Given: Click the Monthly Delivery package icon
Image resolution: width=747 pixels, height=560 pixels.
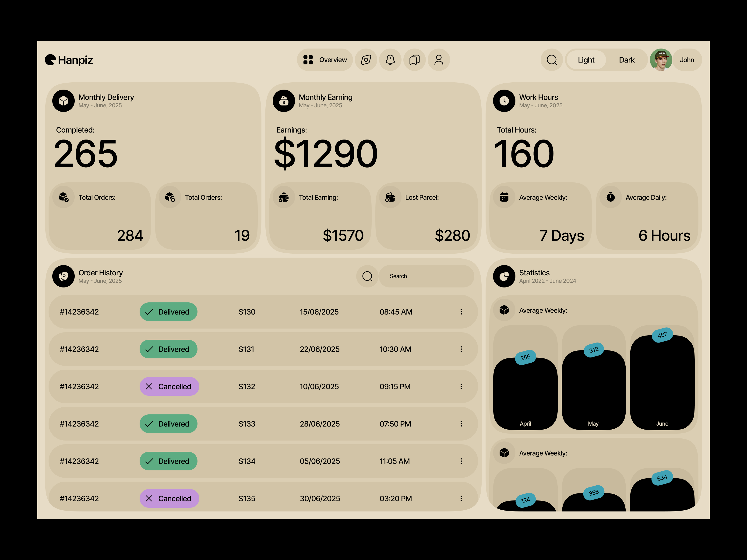Looking at the screenshot, I should coord(63,101).
